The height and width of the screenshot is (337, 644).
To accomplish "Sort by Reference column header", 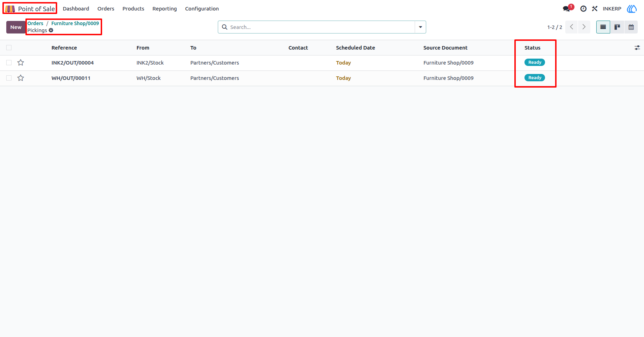I will pyautogui.click(x=64, y=48).
